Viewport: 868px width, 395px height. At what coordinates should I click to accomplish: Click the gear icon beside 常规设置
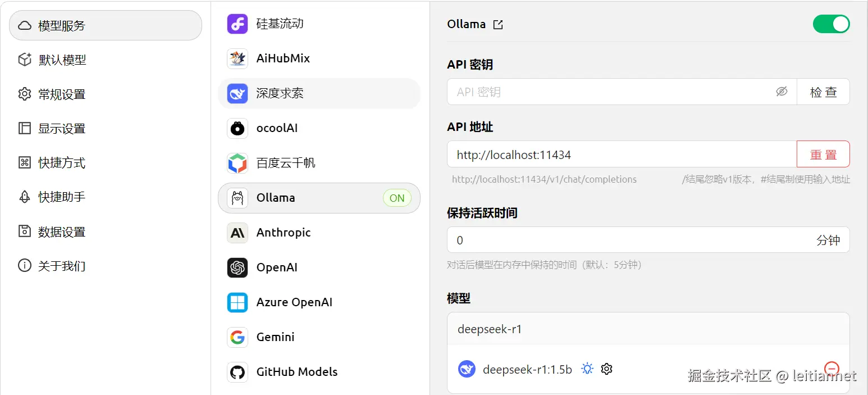coord(25,94)
